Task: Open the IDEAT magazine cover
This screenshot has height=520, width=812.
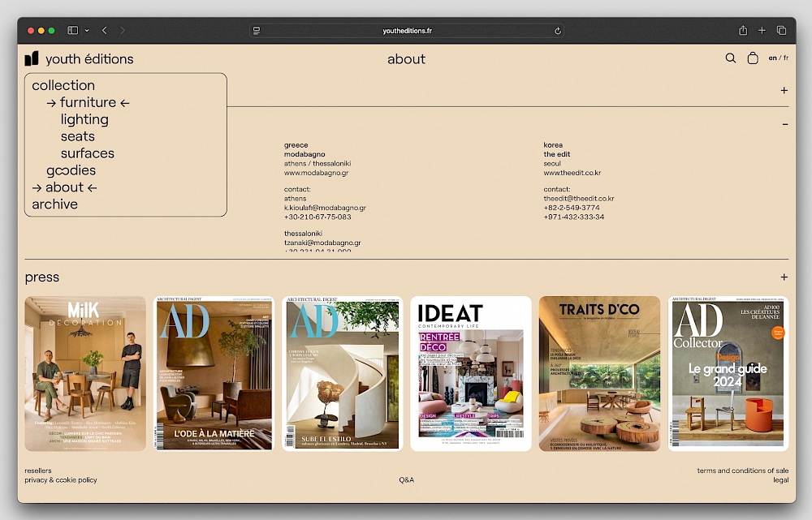Action: click(471, 373)
